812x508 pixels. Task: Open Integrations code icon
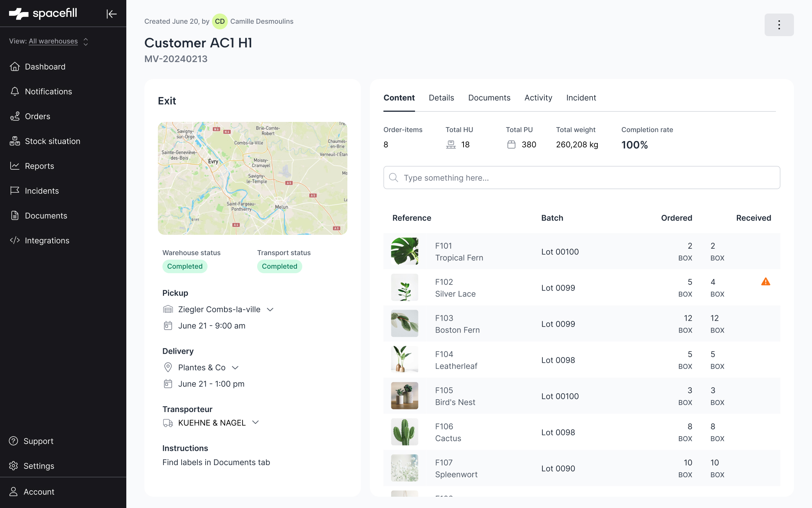coord(15,240)
